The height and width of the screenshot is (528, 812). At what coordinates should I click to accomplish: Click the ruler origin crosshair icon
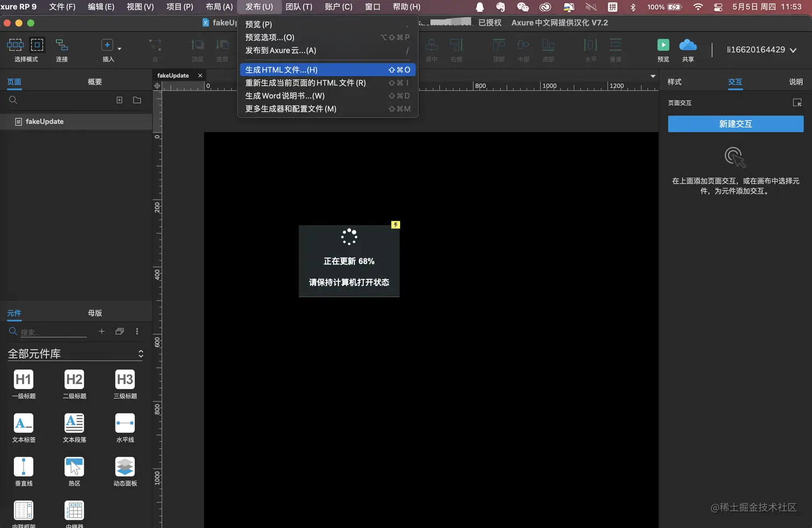click(157, 86)
